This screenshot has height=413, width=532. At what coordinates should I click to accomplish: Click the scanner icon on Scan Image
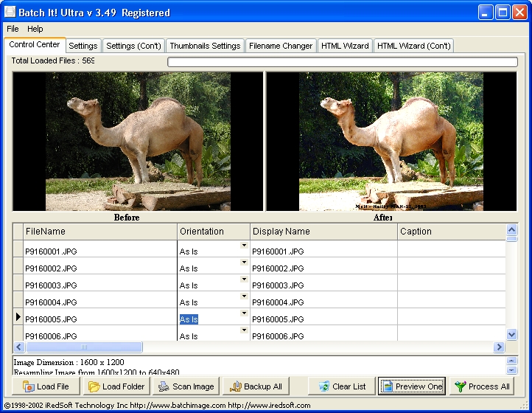point(164,386)
